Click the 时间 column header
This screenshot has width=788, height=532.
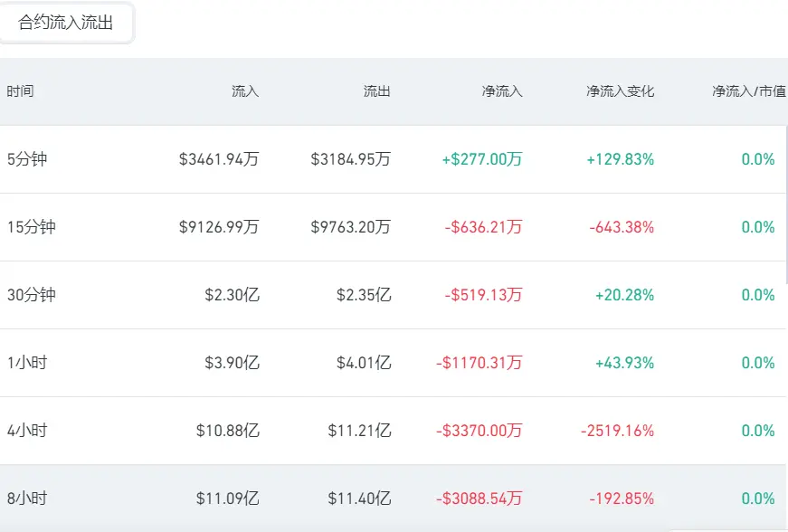point(20,90)
